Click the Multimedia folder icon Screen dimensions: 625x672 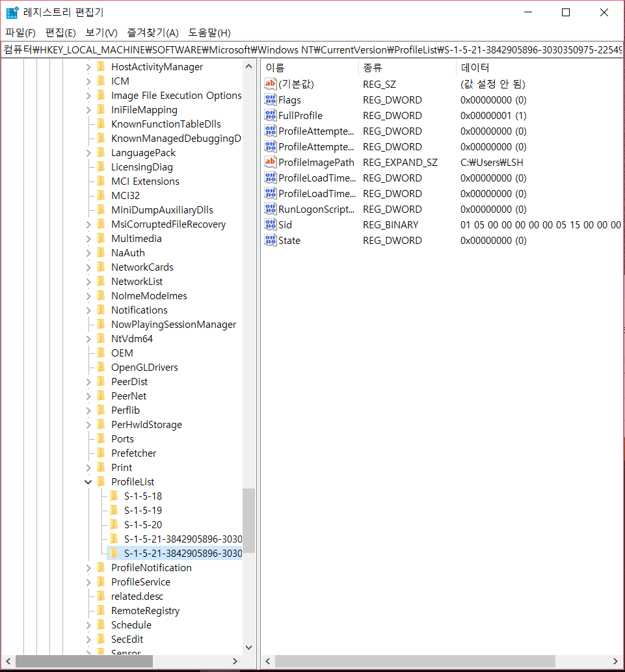click(101, 238)
